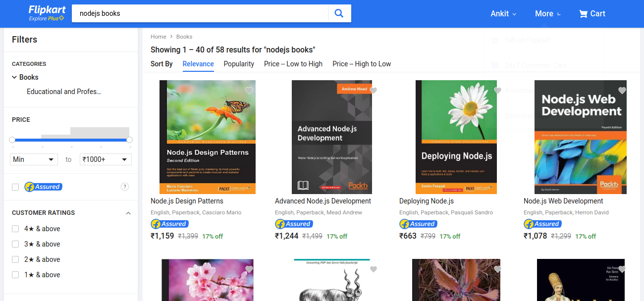Viewport: 644px width, 301px height.
Task: Click Assured badge under Advanced Node.js Development
Action: [294, 224]
